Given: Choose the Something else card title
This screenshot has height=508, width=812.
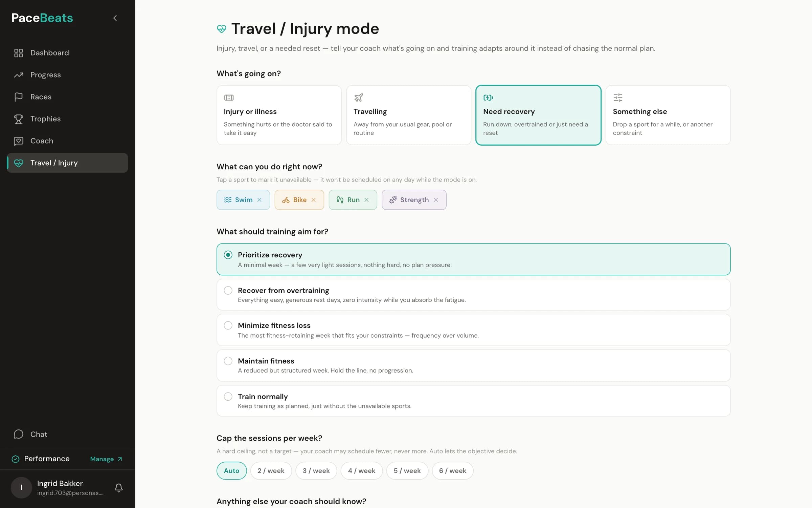Looking at the screenshot, I should point(640,111).
